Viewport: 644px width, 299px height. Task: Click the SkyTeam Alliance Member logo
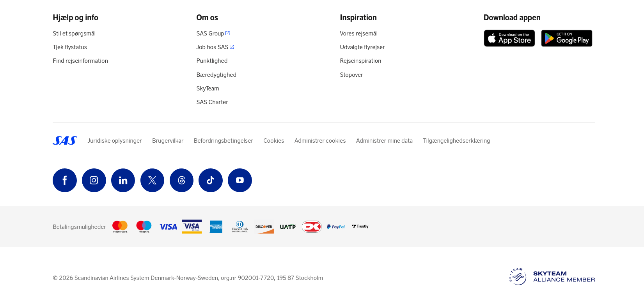[552, 277]
